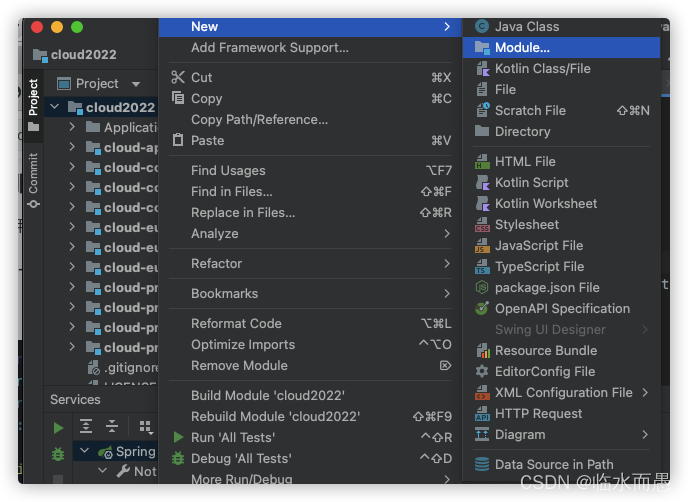Choose Find Usages from context menu
The image size is (688, 502).
[310, 170]
